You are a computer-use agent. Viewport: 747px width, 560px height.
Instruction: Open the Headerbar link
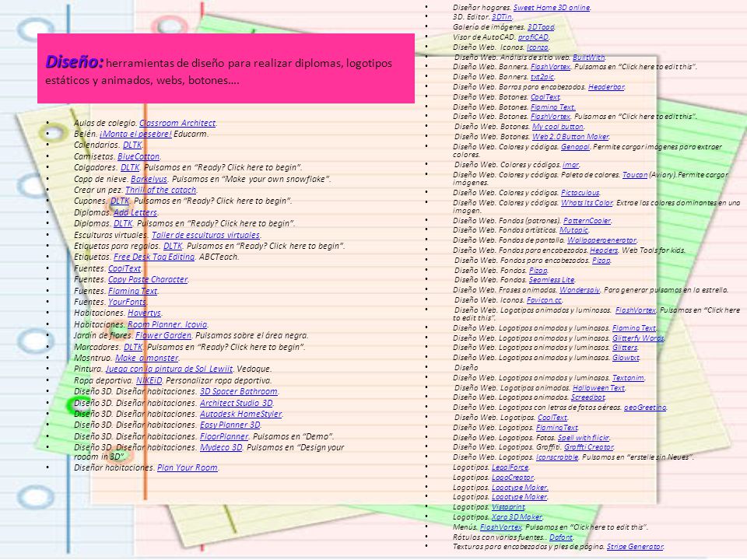[x=606, y=86]
